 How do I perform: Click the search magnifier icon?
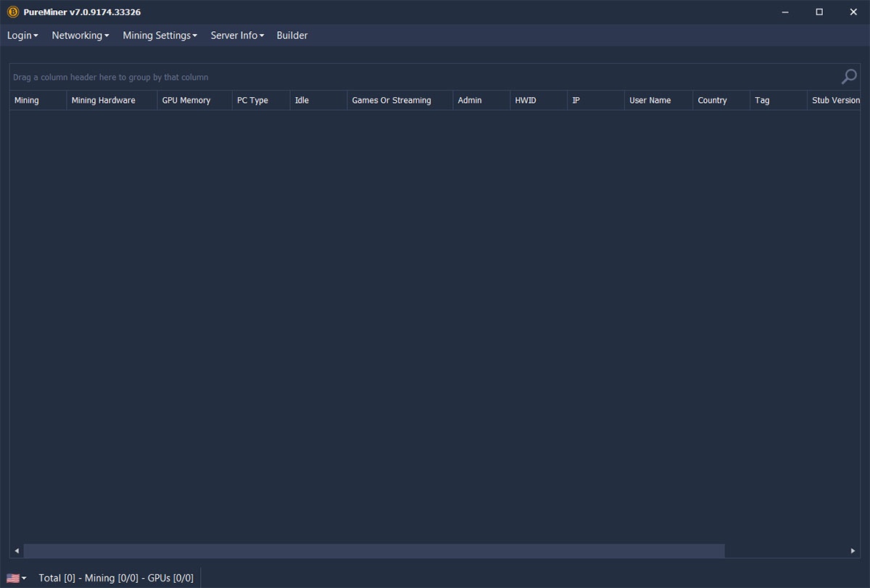pos(848,77)
